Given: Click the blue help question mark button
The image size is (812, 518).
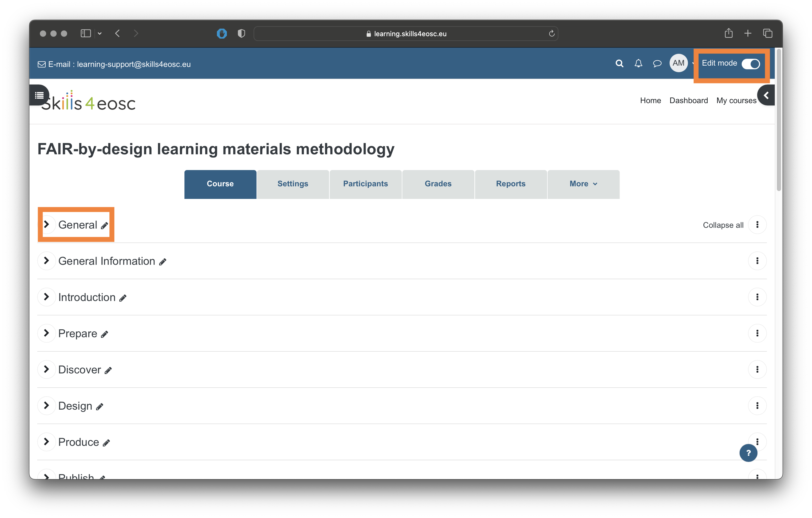Looking at the screenshot, I should click(x=748, y=453).
